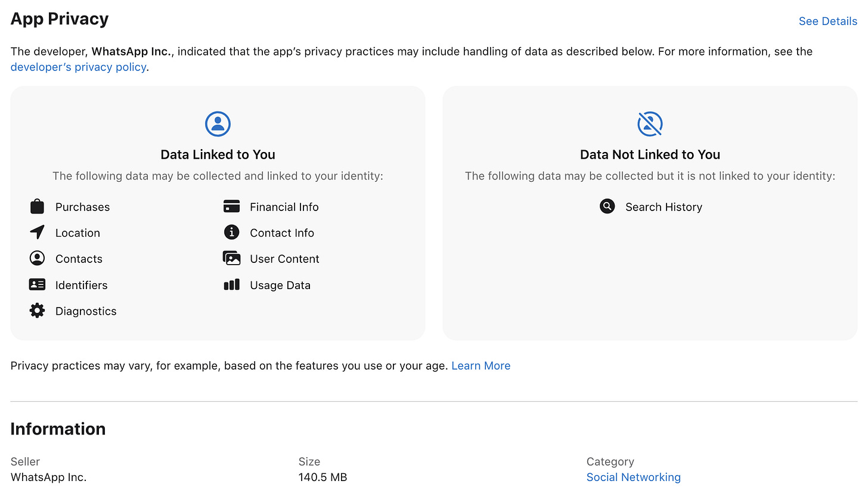This screenshot has width=868, height=490.
Task: Click the Information section heading
Action: [58, 429]
